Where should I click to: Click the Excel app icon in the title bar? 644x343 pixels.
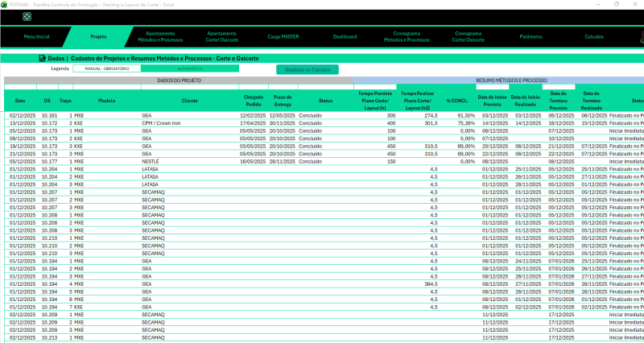[x=4, y=4]
